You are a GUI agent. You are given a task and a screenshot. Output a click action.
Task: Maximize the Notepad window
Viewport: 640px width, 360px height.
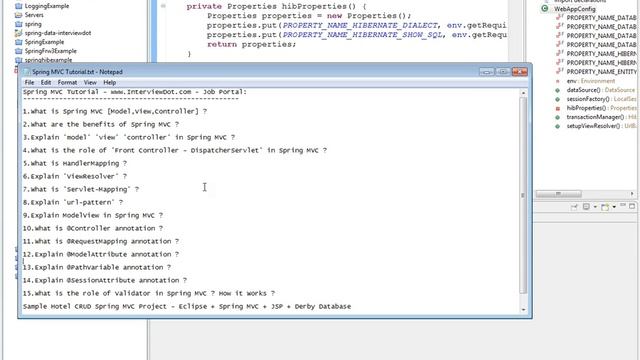[503, 72]
